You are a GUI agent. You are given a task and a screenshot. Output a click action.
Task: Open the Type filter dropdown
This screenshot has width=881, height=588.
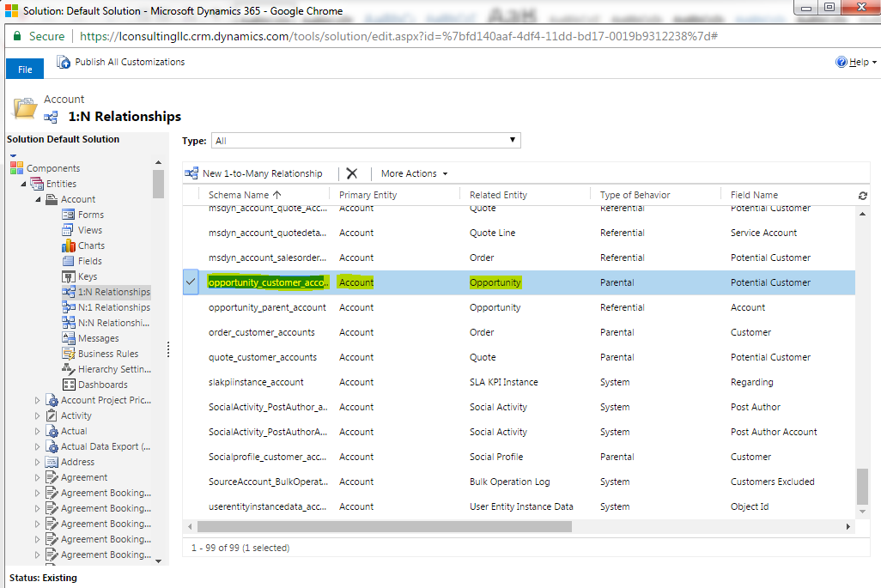[512, 140]
